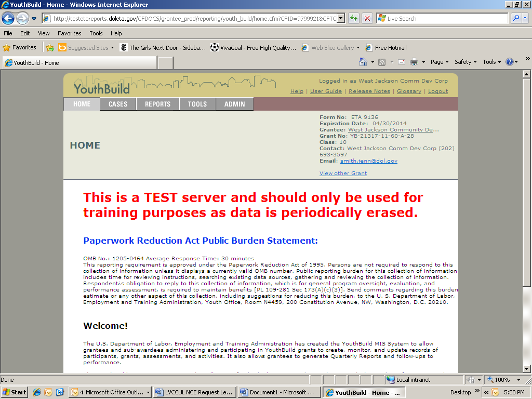This screenshot has height=399, width=532.
Task: Open the recent pages dropdown arrow
Action: pyautogui.click(x=34, y=19)
